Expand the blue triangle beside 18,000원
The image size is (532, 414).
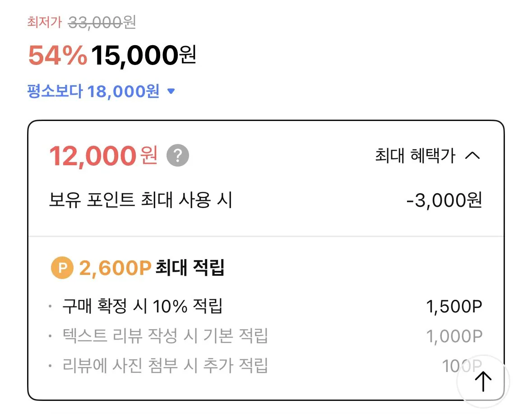(x=171, y=92)
